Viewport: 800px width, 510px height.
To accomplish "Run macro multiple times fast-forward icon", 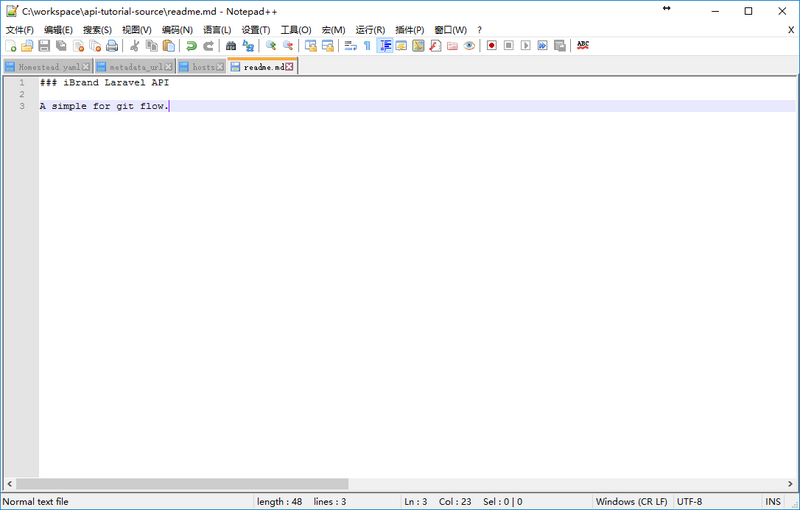I will coord(543,46).
